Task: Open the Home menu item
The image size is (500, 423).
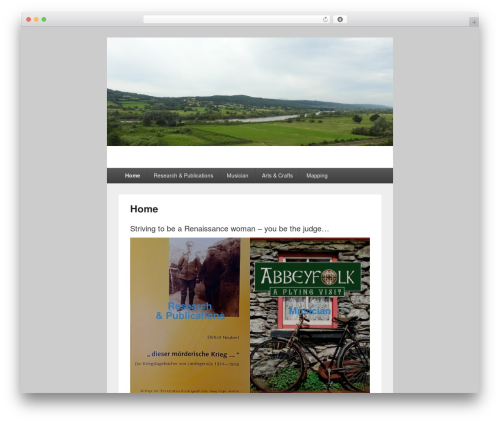Action: click(x=132, y=176)
